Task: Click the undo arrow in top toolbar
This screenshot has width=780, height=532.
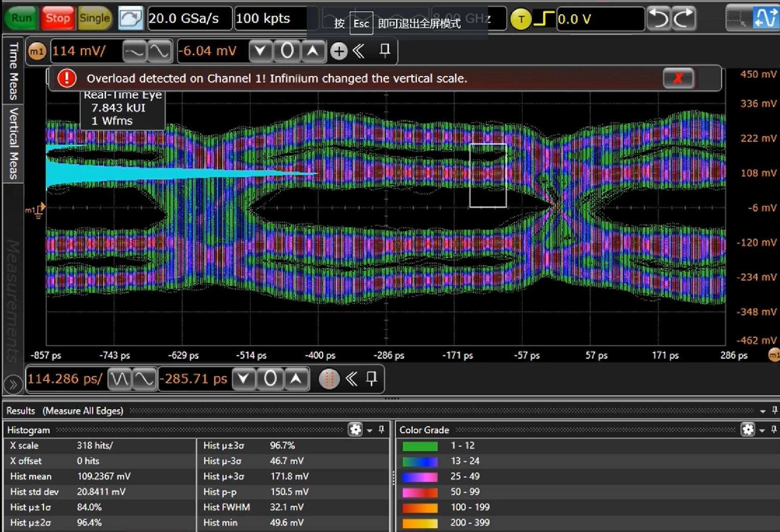Action: 658,18
